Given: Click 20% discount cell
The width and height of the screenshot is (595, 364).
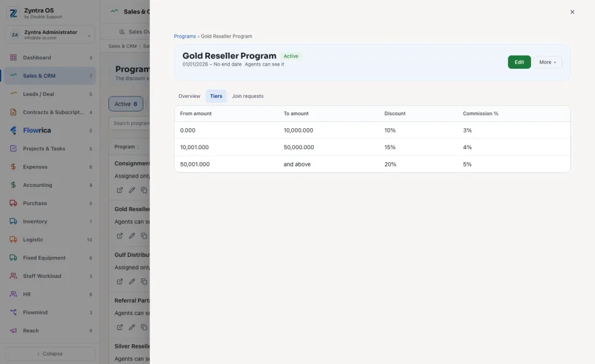Looking at the screenshot, I should coord(390,164).
